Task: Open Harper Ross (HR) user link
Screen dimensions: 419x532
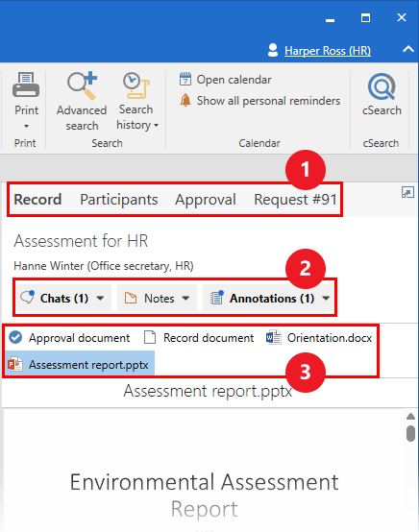Action: tap(328, 51)
